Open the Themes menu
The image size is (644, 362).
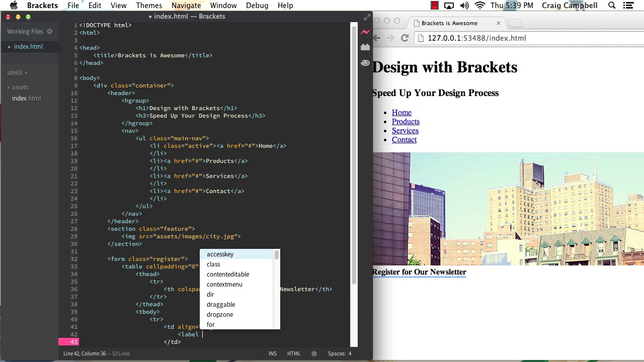(149, 6)
